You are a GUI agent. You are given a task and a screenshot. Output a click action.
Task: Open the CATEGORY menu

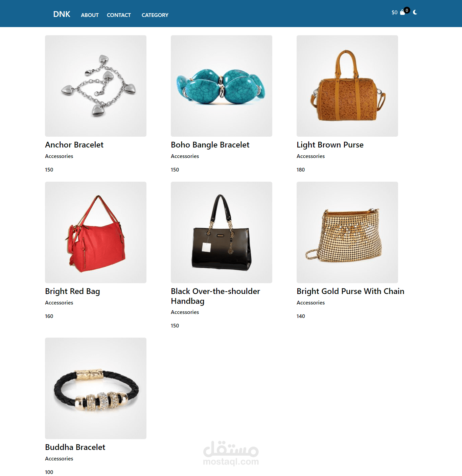click(155, 15)
